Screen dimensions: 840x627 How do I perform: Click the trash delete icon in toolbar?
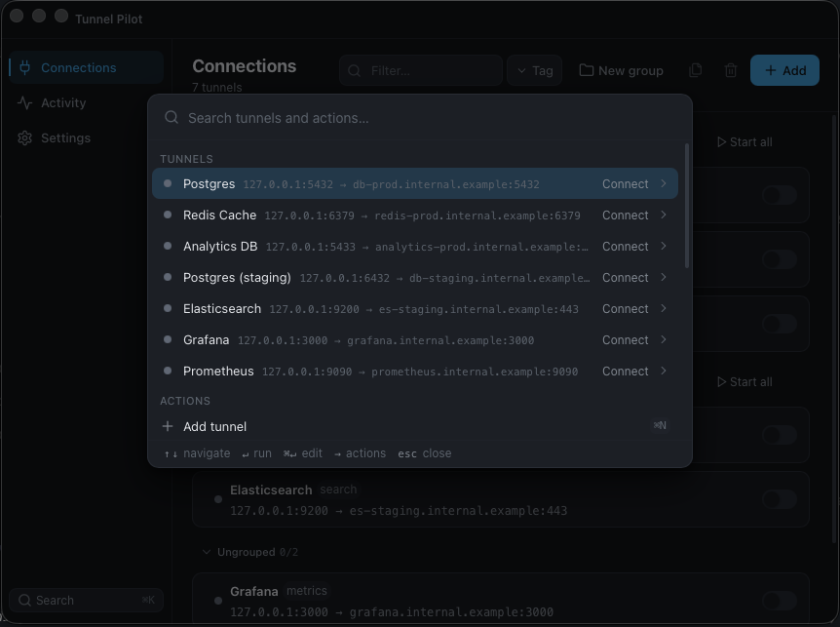tap(731, 70)
